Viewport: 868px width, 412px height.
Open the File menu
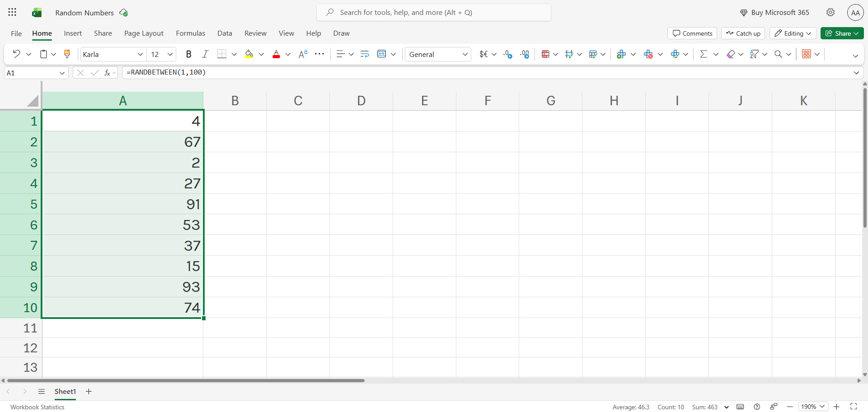[16, 33]
